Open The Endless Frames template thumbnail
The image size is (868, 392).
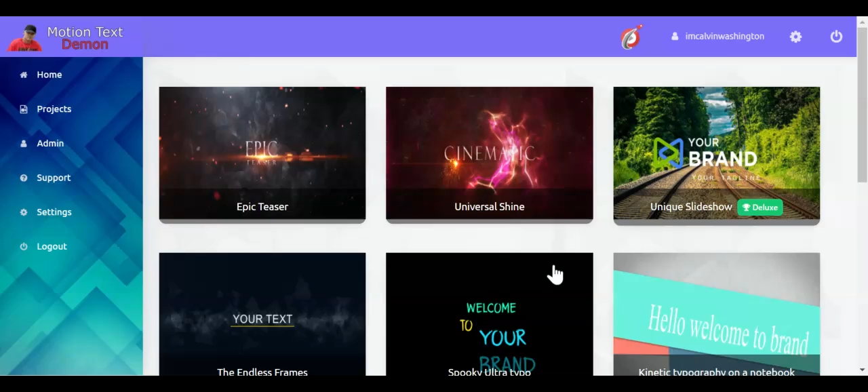point(262,314)
